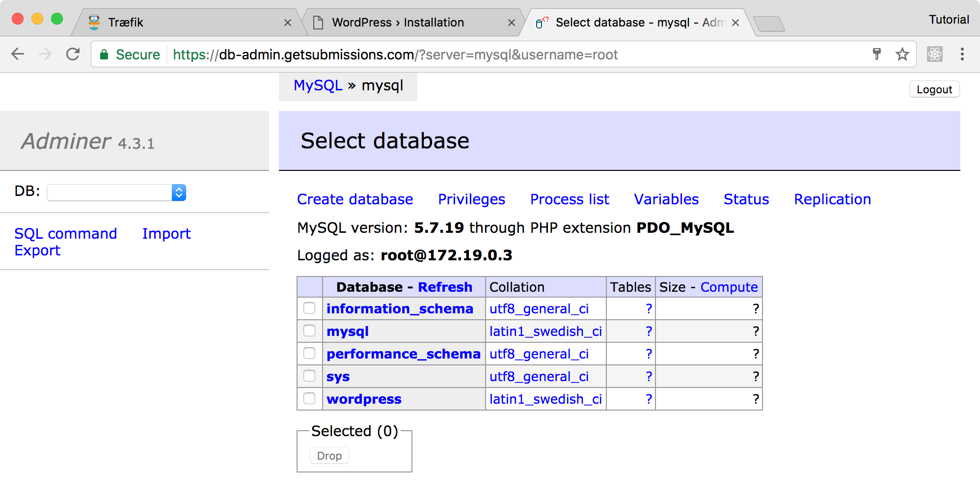980x498 pixels.
Task: Bookmark this page with the star icon
Action: coord(902,54)
